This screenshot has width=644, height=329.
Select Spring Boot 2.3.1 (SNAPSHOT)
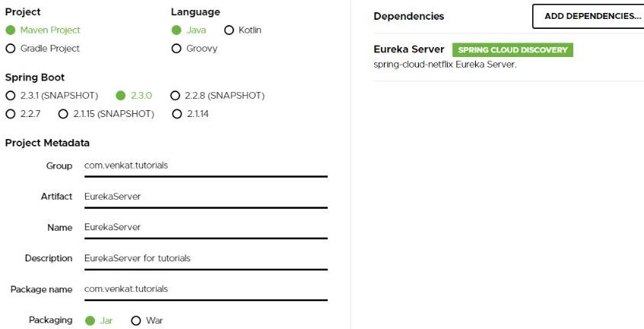(10, 96)
